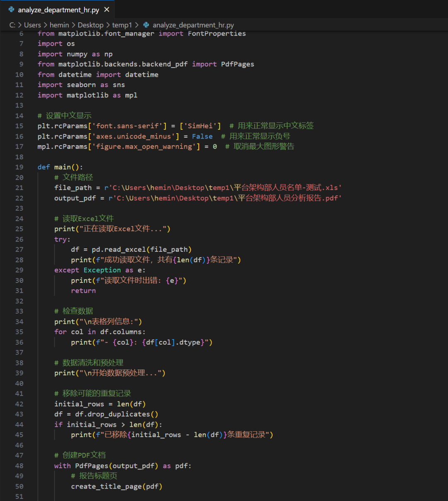Open analyze_department_hr.py breadcrumb file entry
Viewport: 448px width, 501px height.
pos(193,25)
